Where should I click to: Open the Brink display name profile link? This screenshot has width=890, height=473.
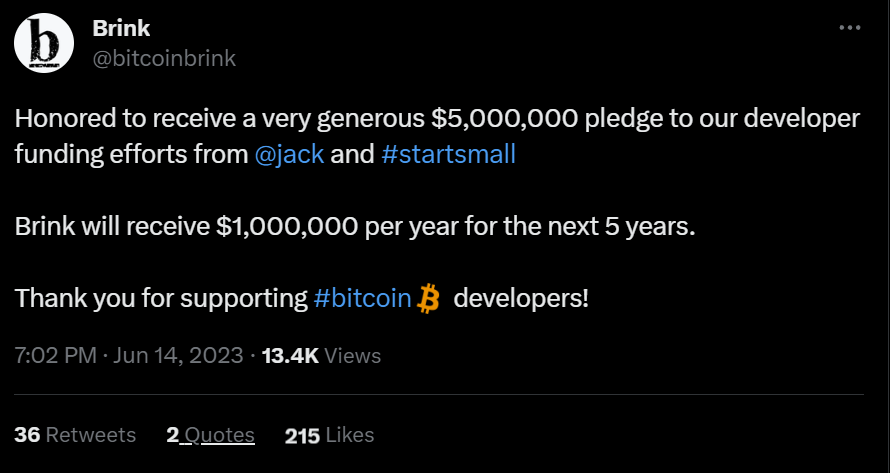pyautogui.click(x=121, y=28)
